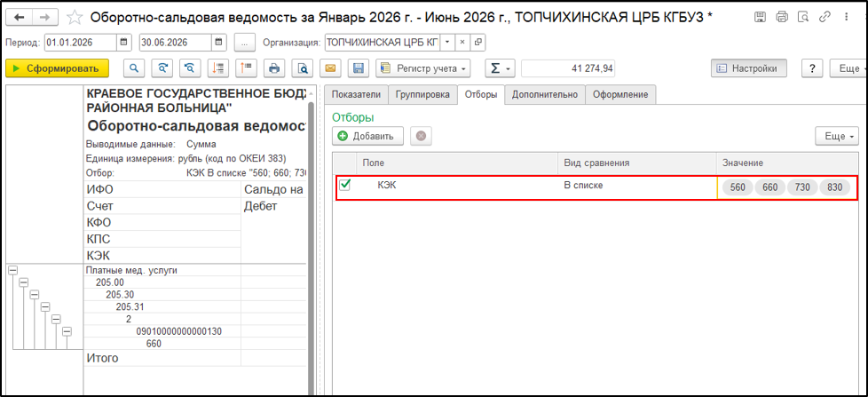868x397 pixels.
Task: Open calendar for end date 30.06.2026
Action: [x=218, y=42]
